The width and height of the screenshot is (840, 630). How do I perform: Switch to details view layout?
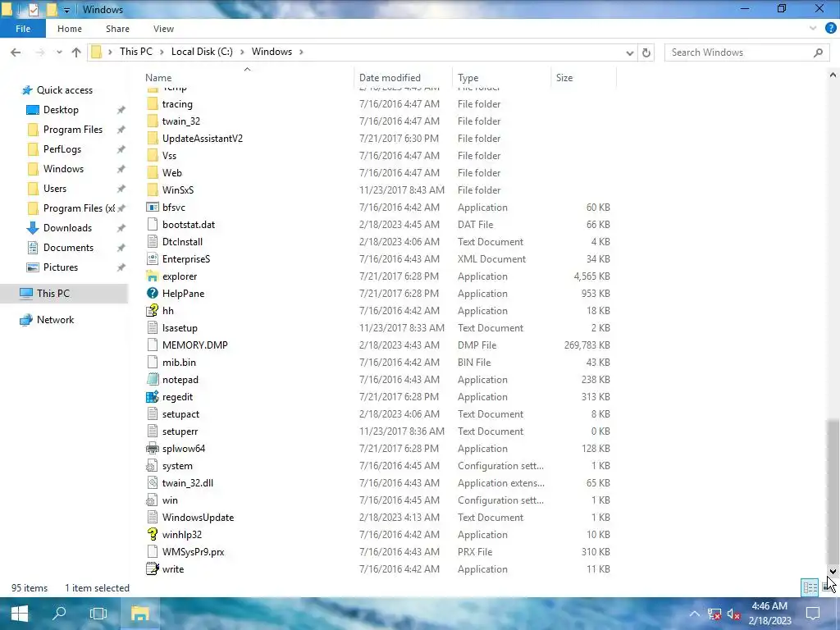click(x=810, y=587)
